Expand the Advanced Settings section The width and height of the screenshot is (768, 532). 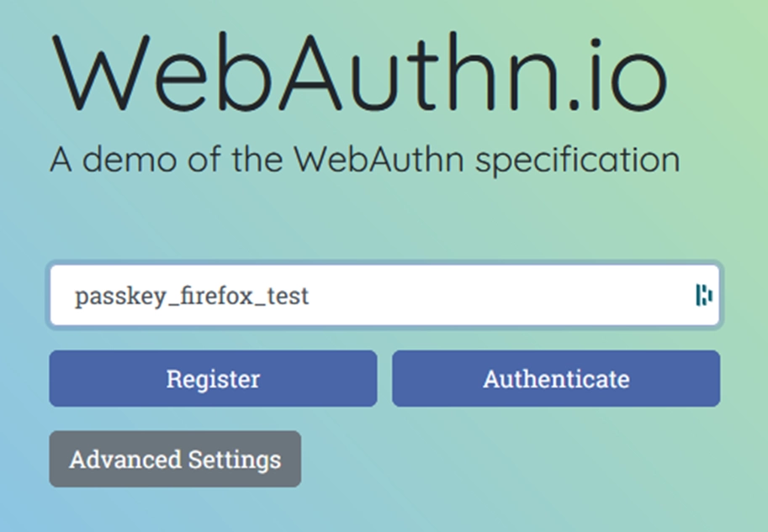tap(175, 460)
